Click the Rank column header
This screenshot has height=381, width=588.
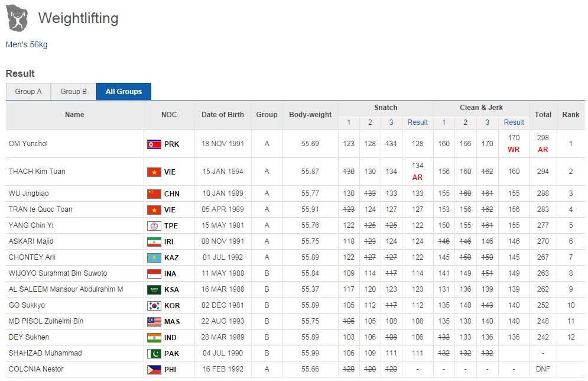pos(570,115)
